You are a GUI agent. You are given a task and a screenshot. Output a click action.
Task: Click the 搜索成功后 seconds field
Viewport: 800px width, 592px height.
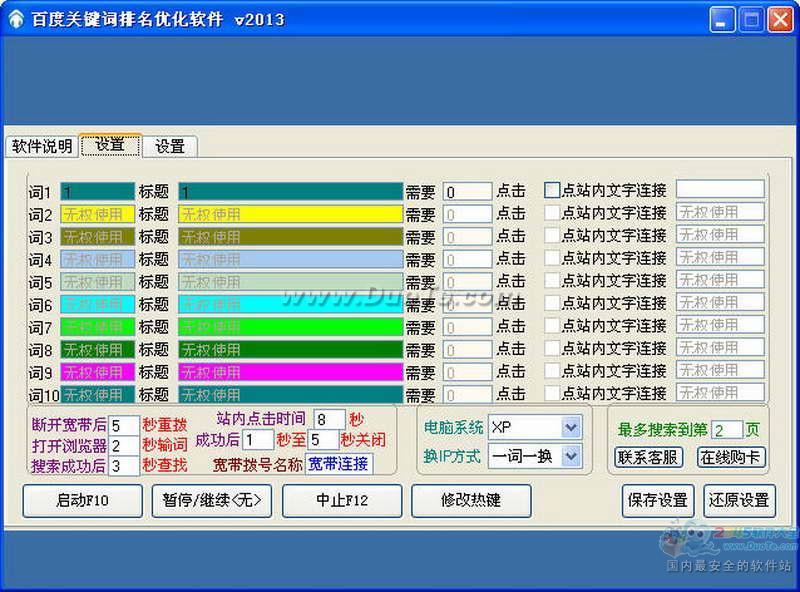[124, 465]
